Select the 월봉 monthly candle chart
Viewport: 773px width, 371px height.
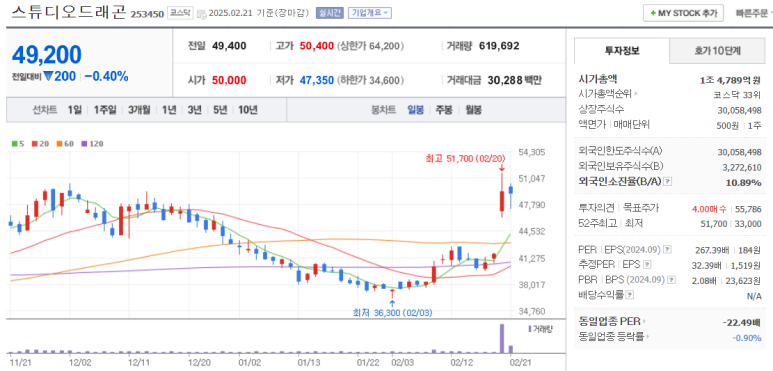point(473,110)
